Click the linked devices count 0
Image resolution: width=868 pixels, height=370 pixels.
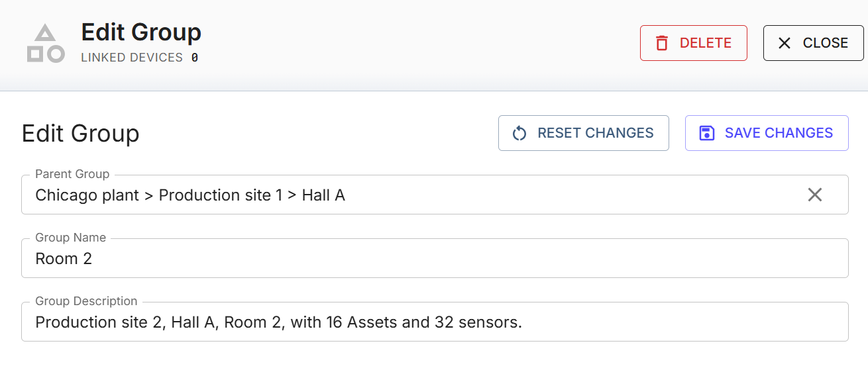195,58
